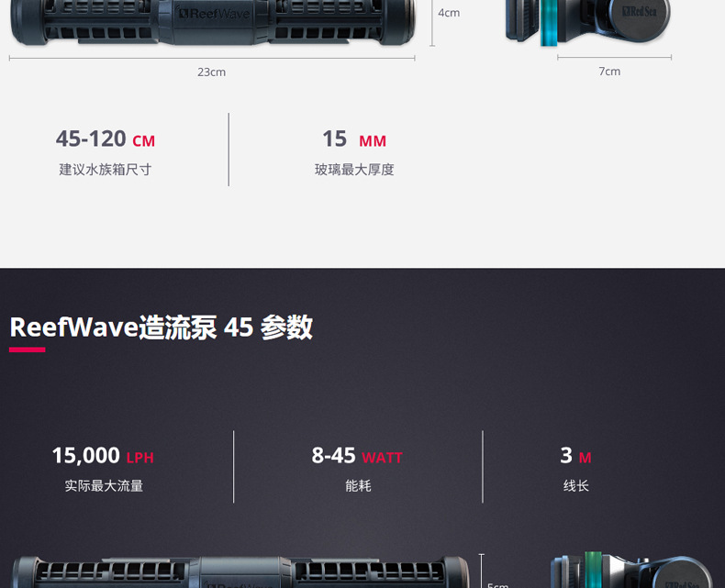Click the 能耗 caption

358,486
